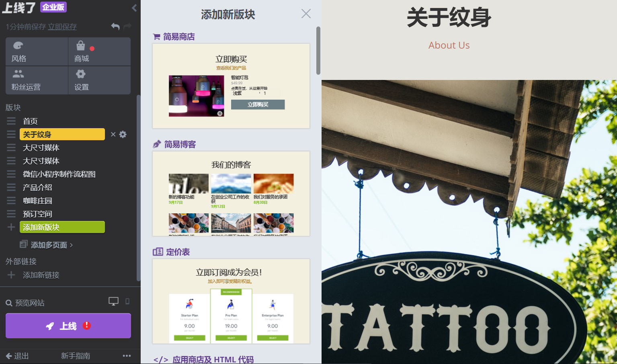
Task: Close the 添加新版块 panel
Action: point(306,13)
